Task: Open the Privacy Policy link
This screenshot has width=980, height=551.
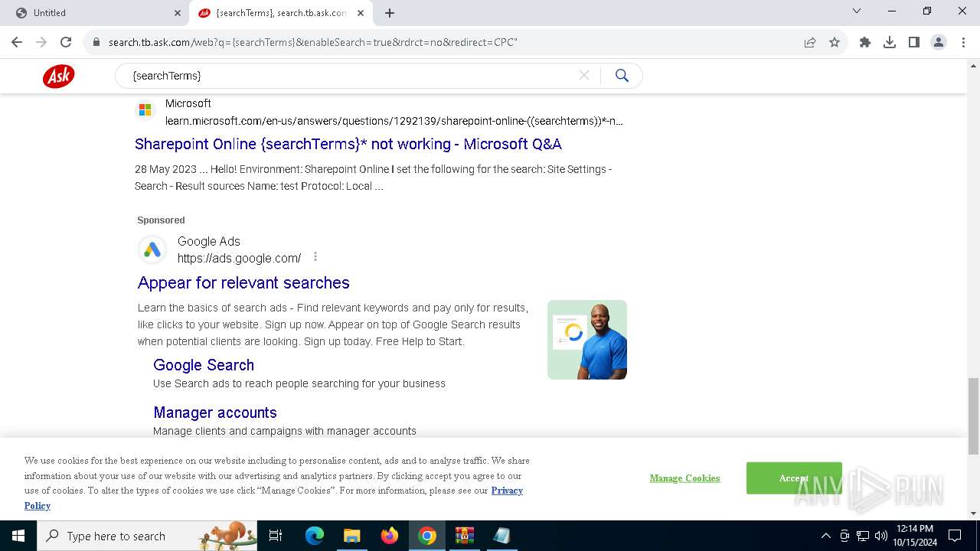Action: [x=507, y=491]
